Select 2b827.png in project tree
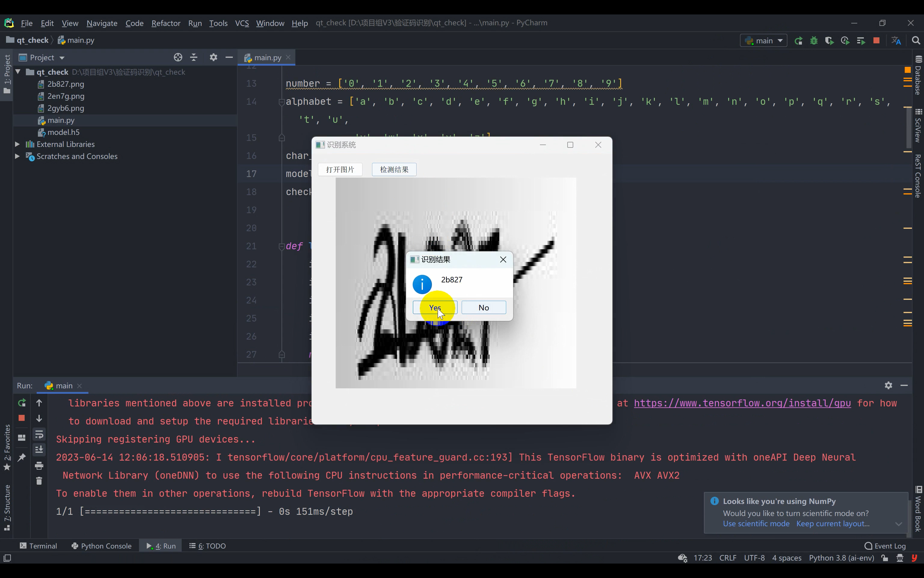The image size is (924, 578). [x=65, y=84]
